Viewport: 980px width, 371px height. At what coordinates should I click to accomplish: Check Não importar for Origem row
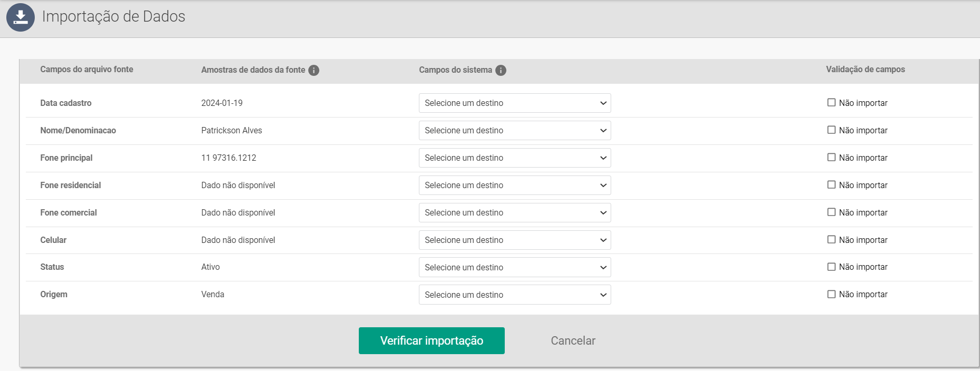[x=831, y=295]
